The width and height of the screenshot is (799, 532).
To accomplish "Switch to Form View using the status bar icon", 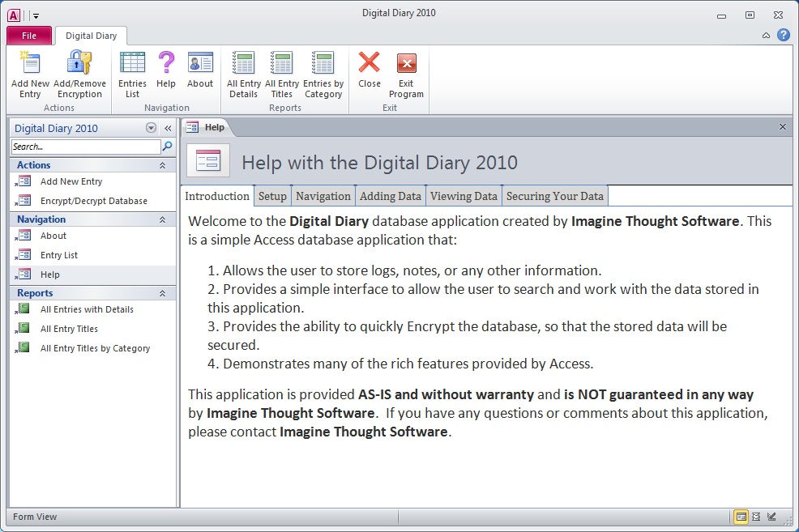I will (x=741, y=517).
